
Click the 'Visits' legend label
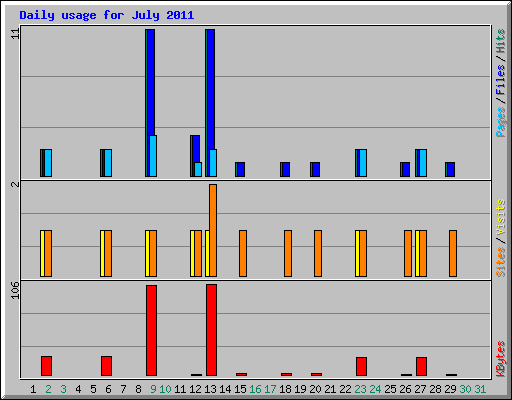click(500, 218)
